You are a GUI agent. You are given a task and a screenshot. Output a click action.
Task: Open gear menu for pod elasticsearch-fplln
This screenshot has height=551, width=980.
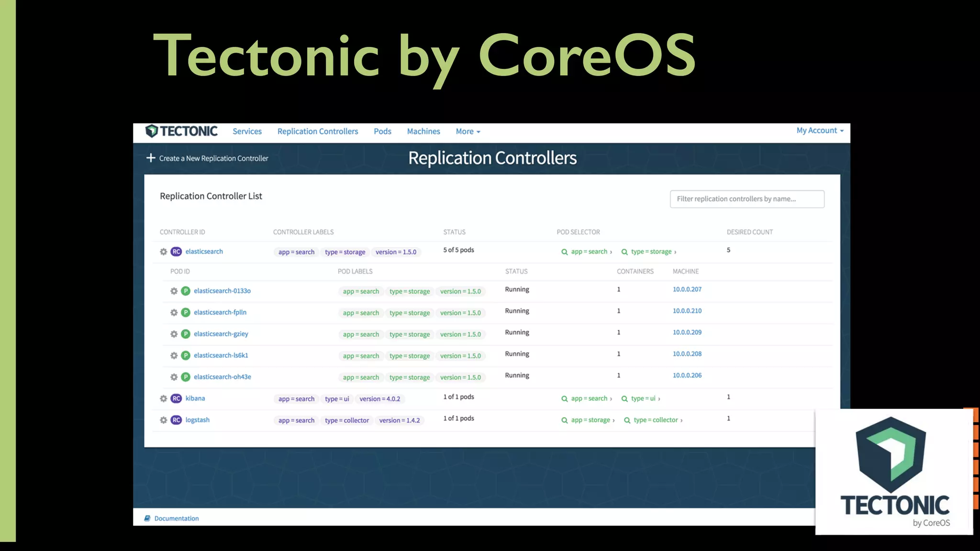174,312
